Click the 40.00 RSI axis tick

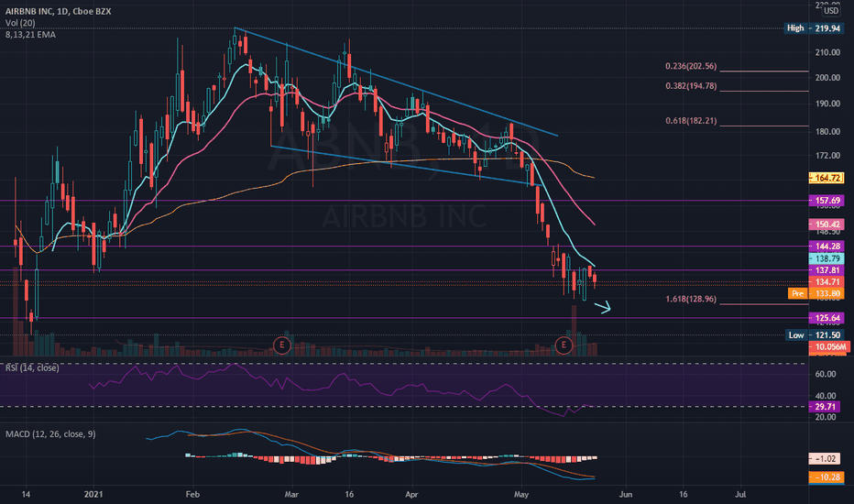[x=826, y=396]
